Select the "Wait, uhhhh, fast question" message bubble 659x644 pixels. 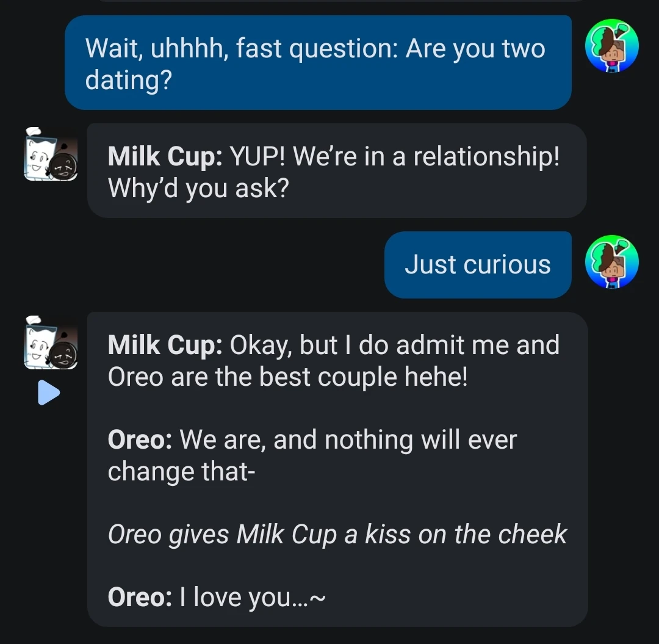click(x=317, y=63)
